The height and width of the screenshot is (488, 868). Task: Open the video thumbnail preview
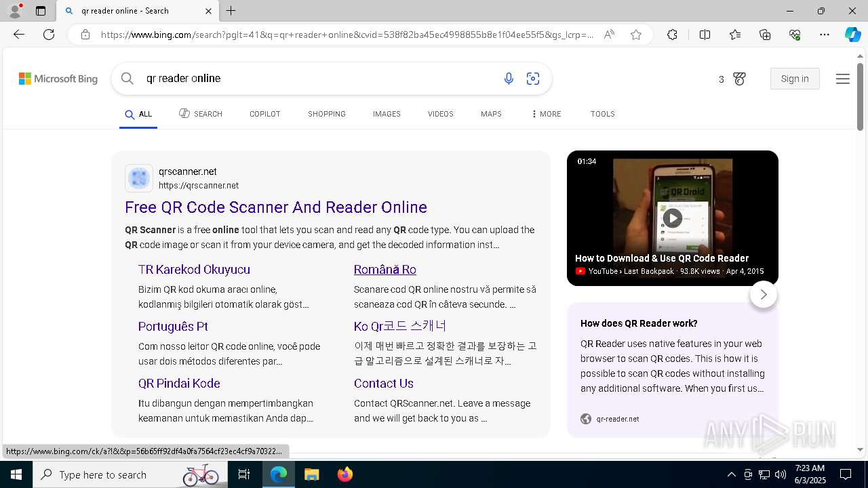click(x=673, y=218)
